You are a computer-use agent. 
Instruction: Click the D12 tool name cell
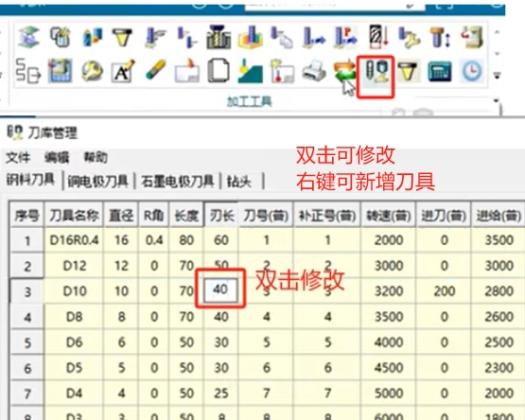pyautogui.click(x=74, y=266)
